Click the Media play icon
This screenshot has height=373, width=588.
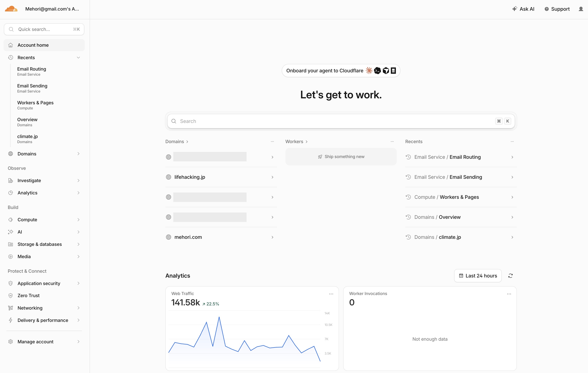tap(11, 256)
